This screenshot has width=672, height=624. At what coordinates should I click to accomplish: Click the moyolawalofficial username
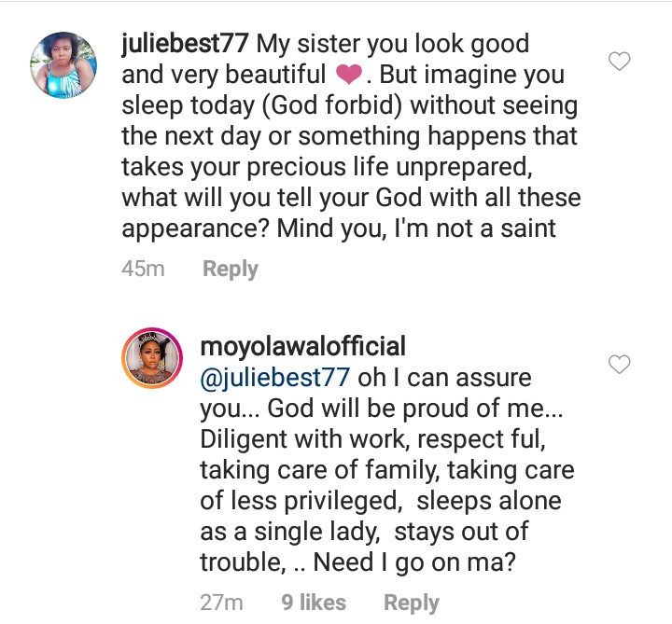click(303, 348)
